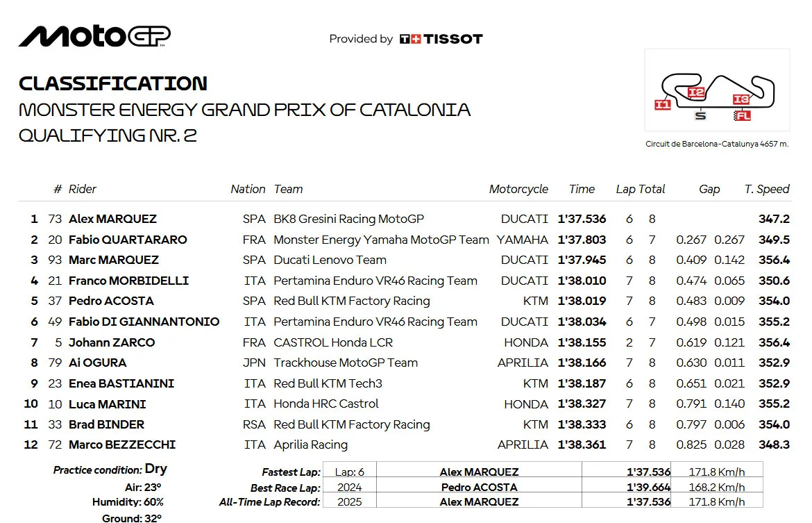Select the I2 sector marker on track map
The height and width of the screenshot is (523, 812).
pyautogui.click(x=696, y=92)
